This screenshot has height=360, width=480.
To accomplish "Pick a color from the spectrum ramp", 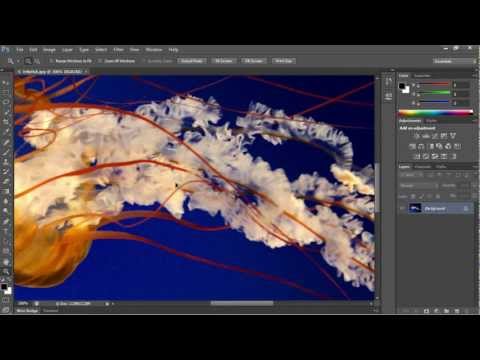I will click(436, 112).
